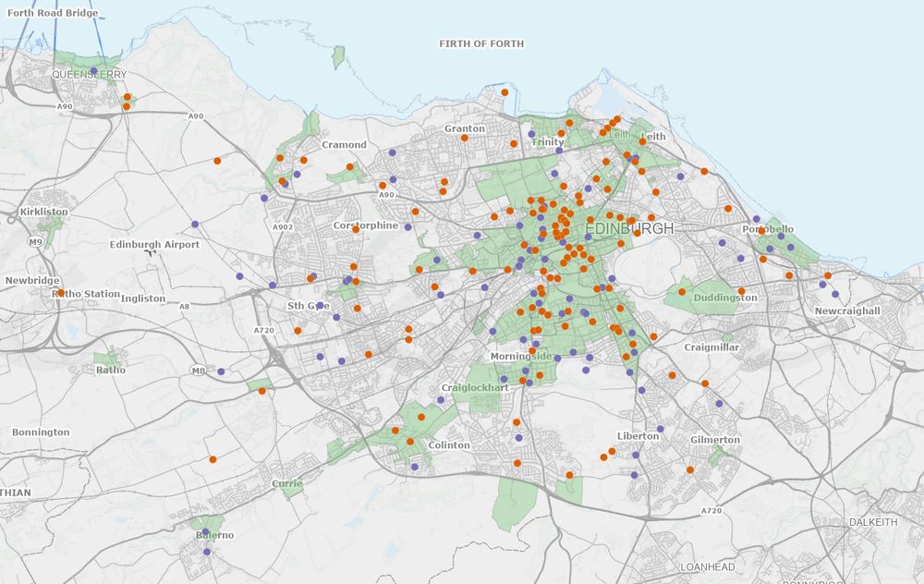Select the 'M9' motorway shield
The image size is (924, 584).
[x=36, y=241]
